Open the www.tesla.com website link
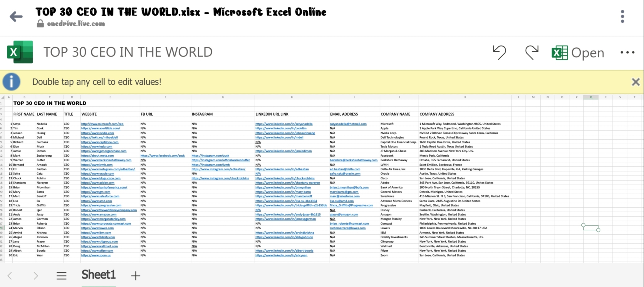This screenshot has width=644, height=287. pyautogui.click(x=97, y=146)
